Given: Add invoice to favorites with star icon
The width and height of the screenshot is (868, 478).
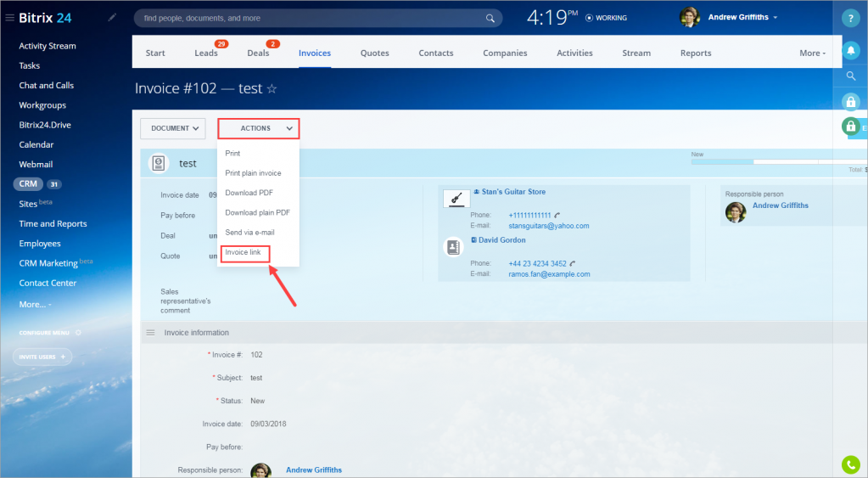Looking at the screenshot, I should pyautogui.click(x=272, y=88).
